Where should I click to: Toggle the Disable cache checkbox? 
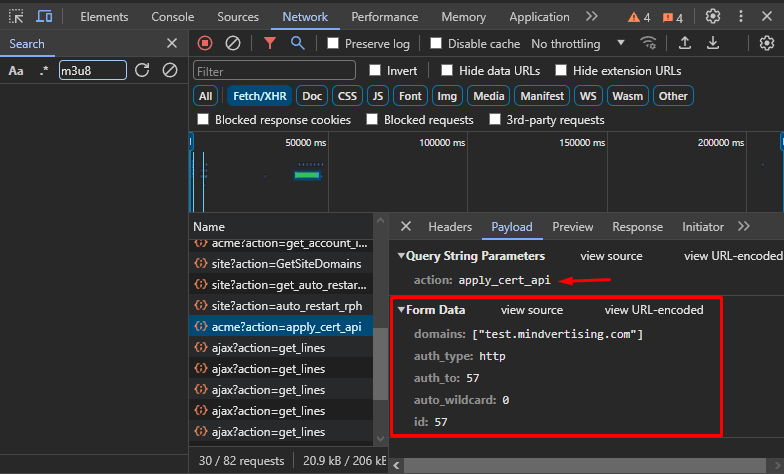tap(436, 44)
